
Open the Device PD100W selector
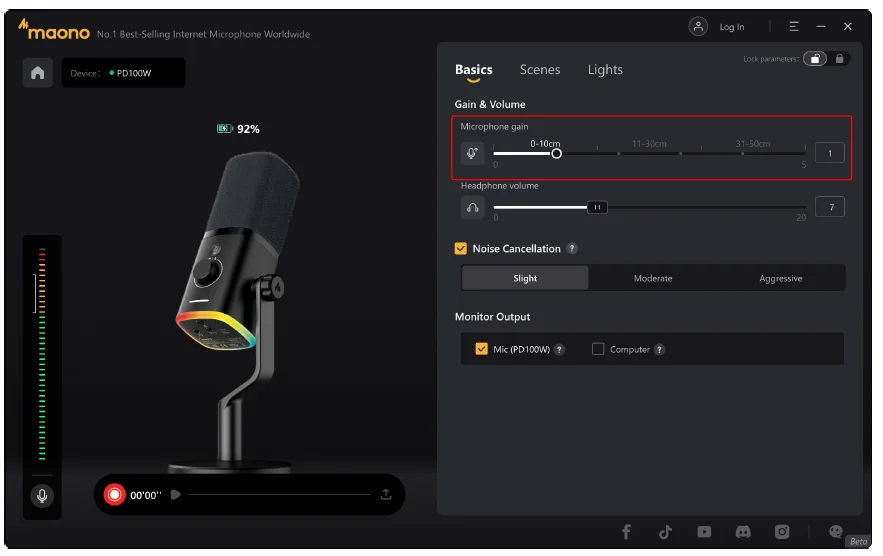click(x=123, y=73)
